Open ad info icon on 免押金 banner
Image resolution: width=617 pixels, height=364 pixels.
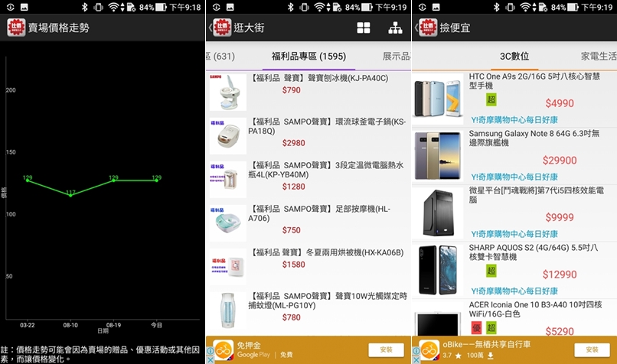click(210, 351)
